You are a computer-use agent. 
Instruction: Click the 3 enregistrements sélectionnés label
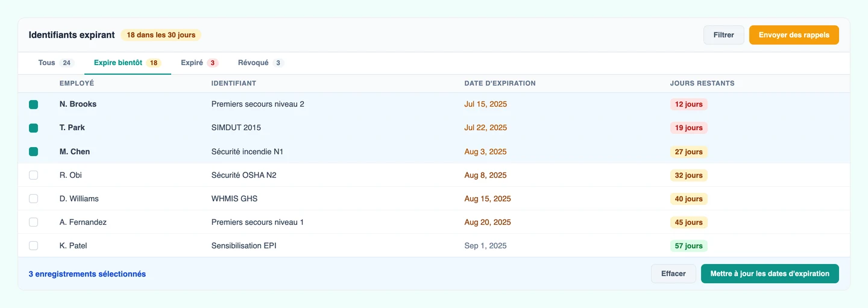coord(87,274)
